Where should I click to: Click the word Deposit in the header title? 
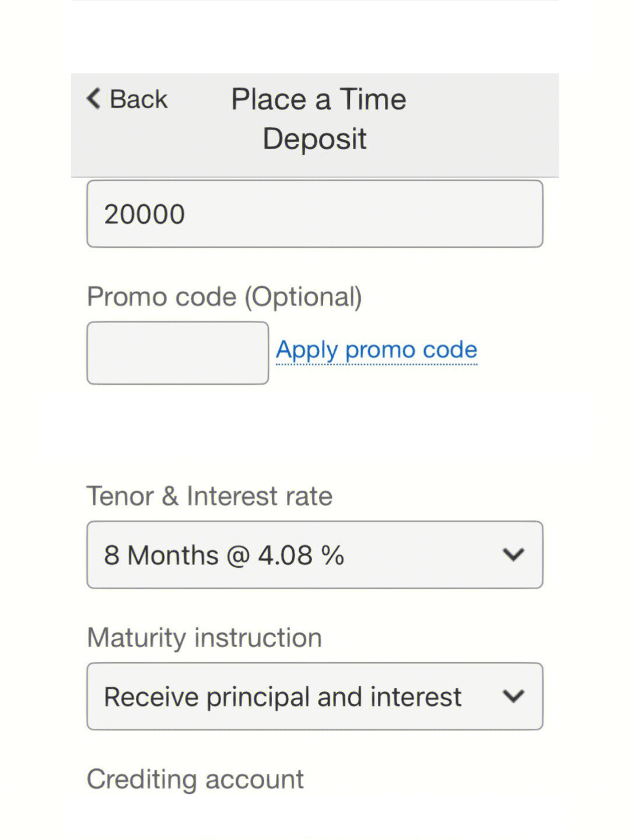(x=314, y=139)
